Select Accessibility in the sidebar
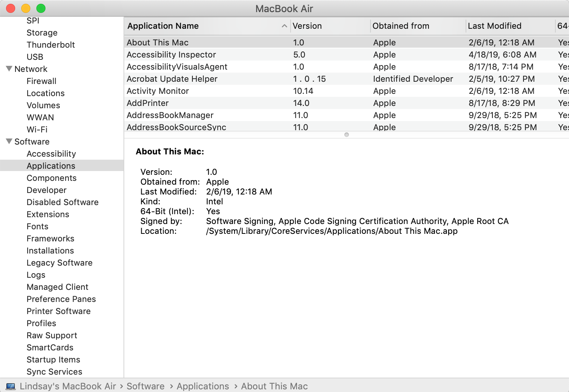The image size is (569, 392). (x=51, y=154)
